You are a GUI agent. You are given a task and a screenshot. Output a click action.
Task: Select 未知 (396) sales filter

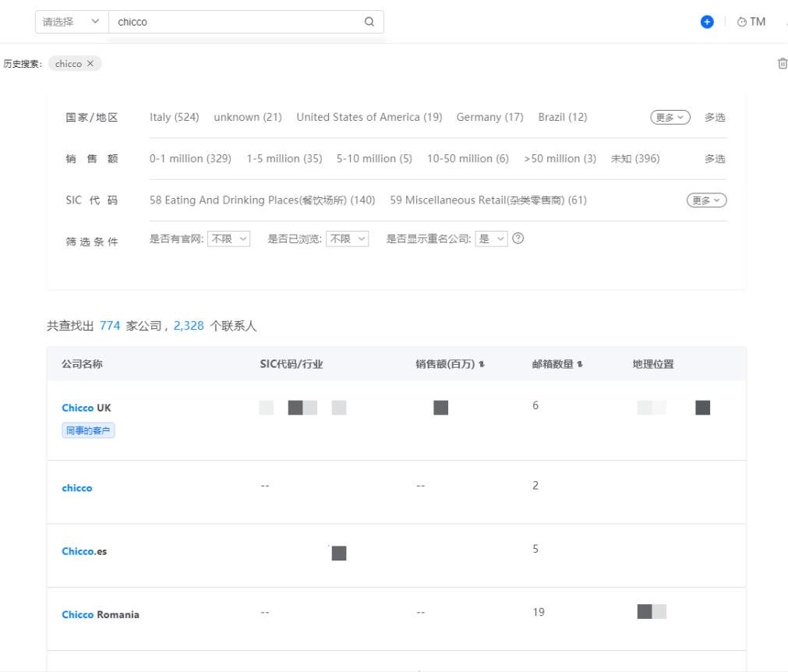(x=634, y=159)
